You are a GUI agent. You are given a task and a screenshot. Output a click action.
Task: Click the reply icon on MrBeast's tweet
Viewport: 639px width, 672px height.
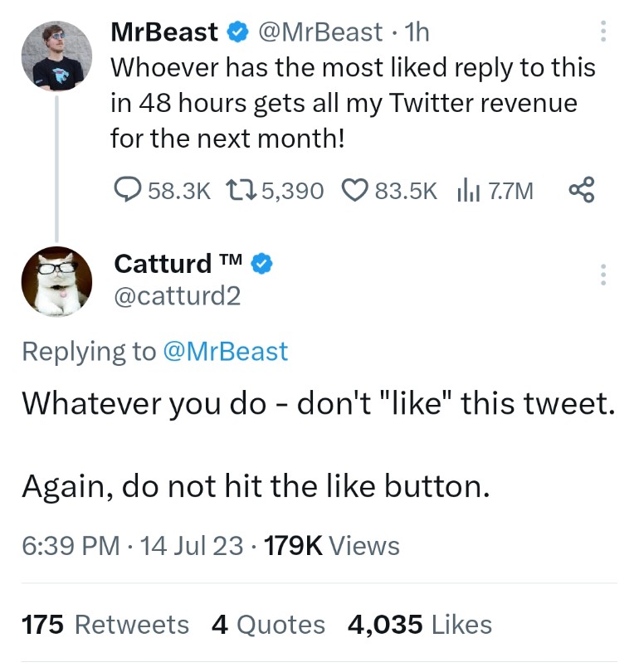pos(127,192)
